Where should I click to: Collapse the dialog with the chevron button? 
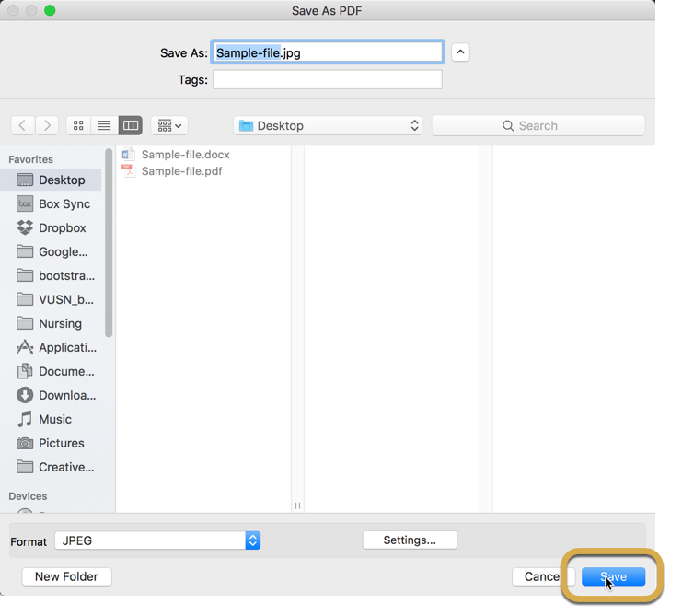pos(460,52)
